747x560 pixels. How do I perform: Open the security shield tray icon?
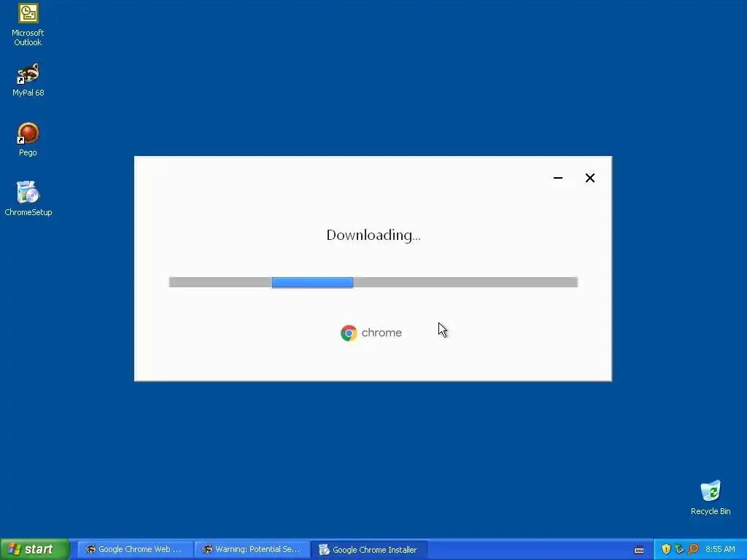(x=666, y=550)
